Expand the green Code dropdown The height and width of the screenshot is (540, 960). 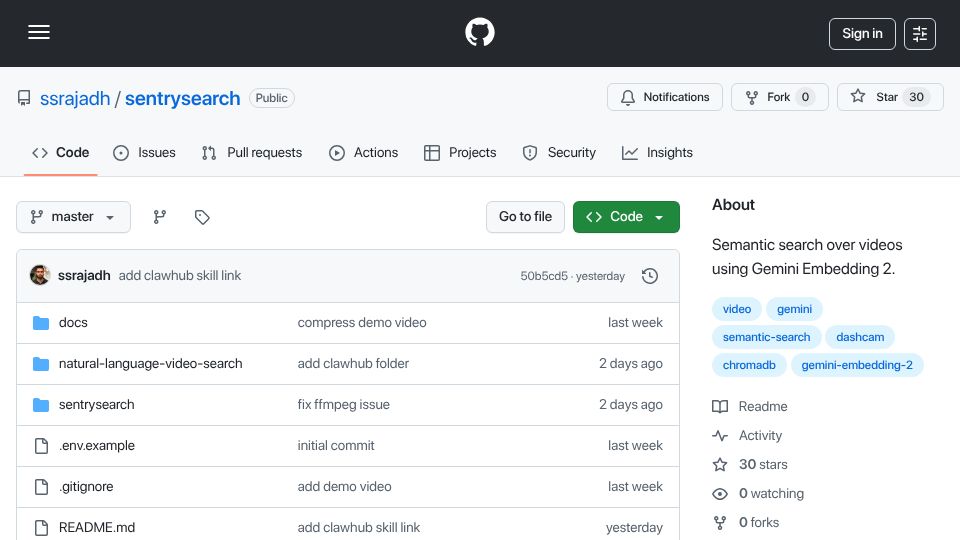tap(626, 217)
